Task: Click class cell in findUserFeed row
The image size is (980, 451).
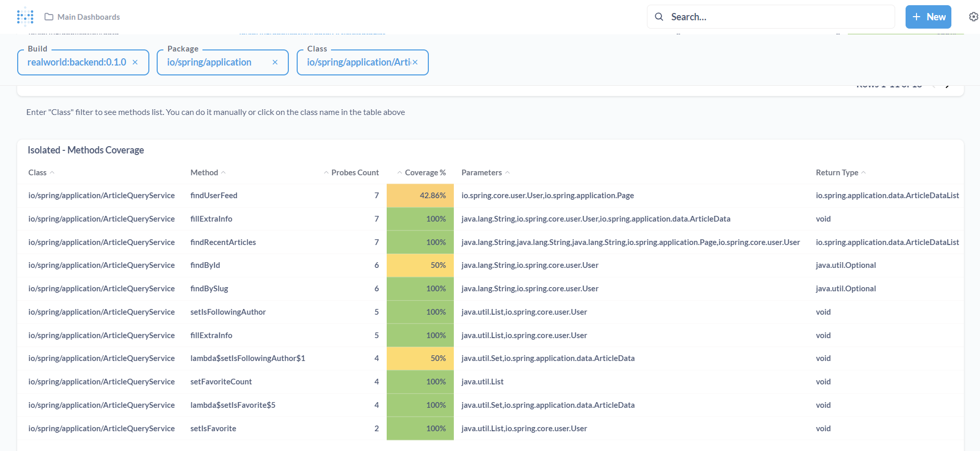Action: click(101, 196)
